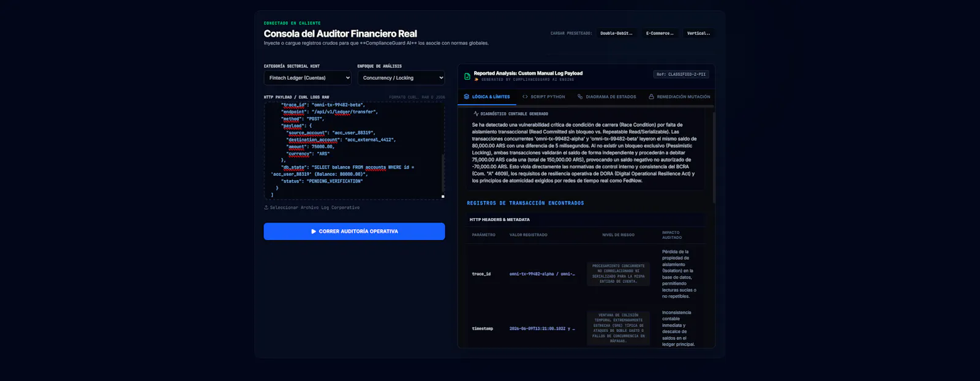Open the Diagrama de Estados tab

tap(607, 97)
